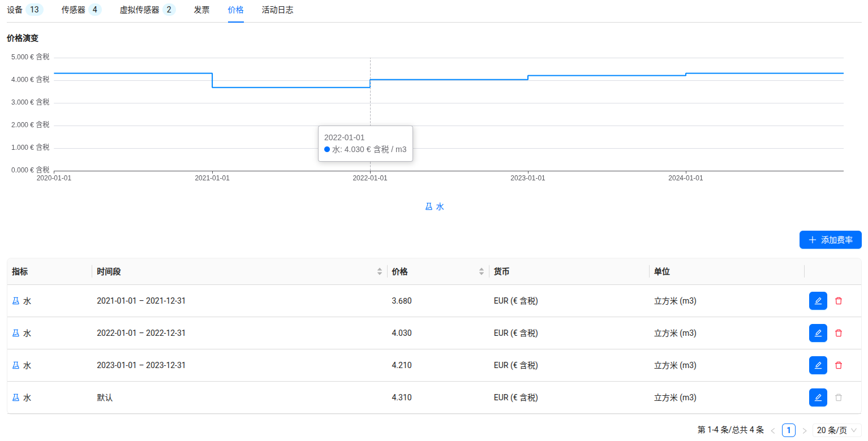Click the 默认 period cell
The image size is (868, 441).
click(105, 397)
